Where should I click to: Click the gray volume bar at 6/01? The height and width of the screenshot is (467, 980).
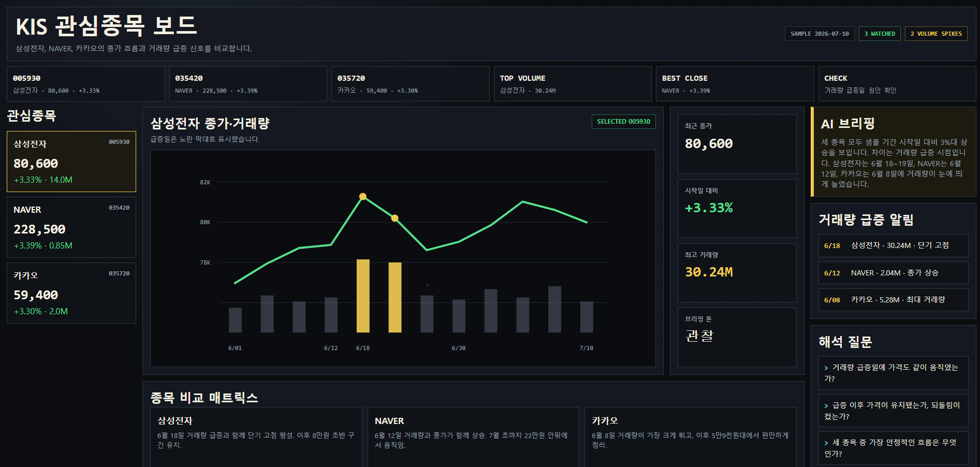[235, 320]
